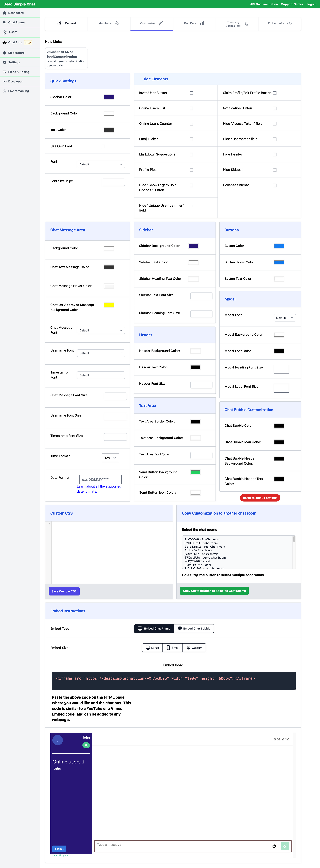Screen dimensions: 320x868
Task: Choose Embed Chat Bubble type
Action: click(194, 628)
